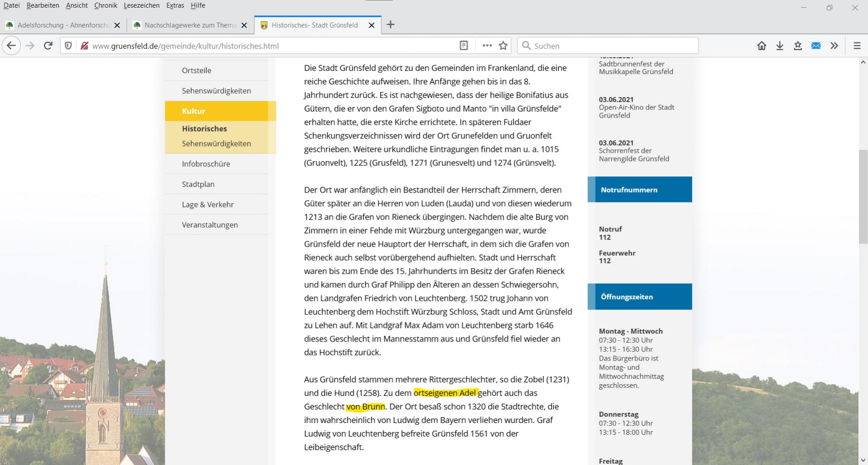Restore down the browser window
Viewport: 868px width, 465px height.
829,8
